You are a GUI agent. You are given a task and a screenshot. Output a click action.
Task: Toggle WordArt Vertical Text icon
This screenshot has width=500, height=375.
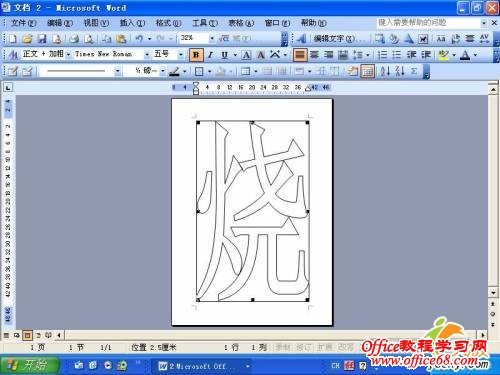(x=455, y=39)
